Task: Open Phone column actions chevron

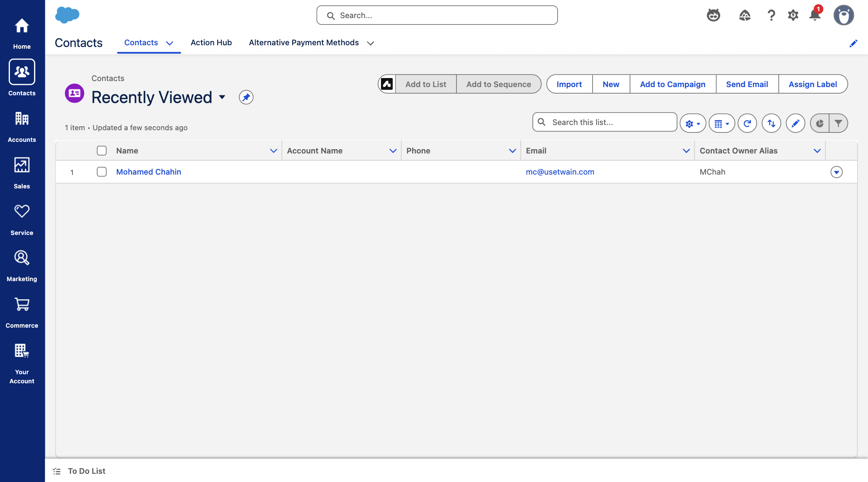Action: tap(512, 150)
